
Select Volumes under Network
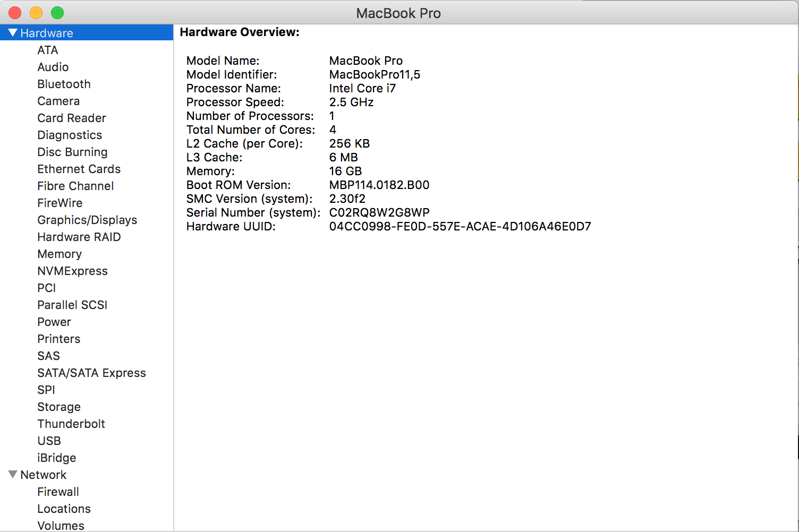(61, 526)
